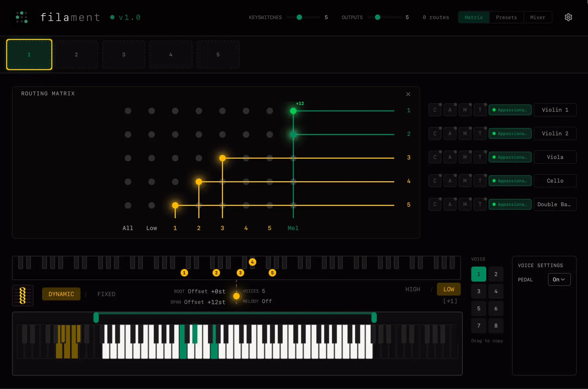Open the PEDAL On dropdown
The image size is (588, 389).
(559, 279)
